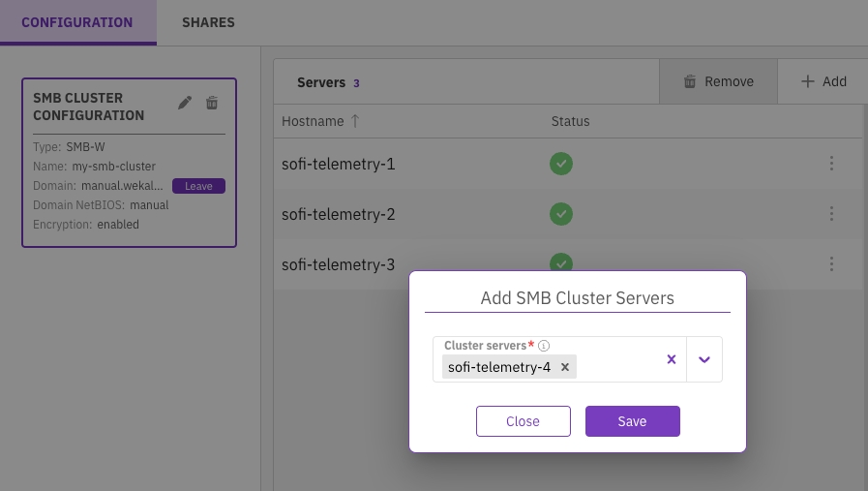Clear all selected cluster servers
The height and width of the screenshot is (491, 868).
click(x=671, y=359)
